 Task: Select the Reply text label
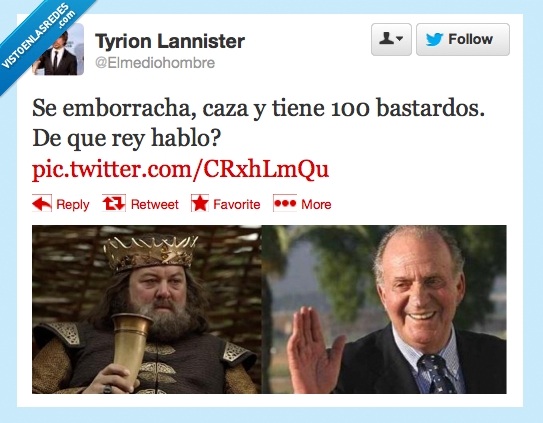73,205
